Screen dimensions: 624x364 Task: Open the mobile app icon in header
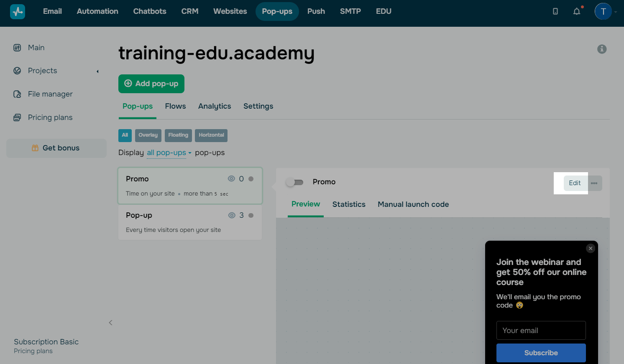555,11
